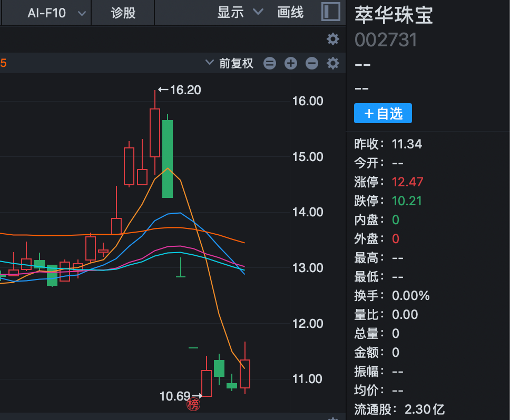This screenshot has height=420, width=510.
Task: Click the AI-F10 button label
Action: click(x=47, y=13)
